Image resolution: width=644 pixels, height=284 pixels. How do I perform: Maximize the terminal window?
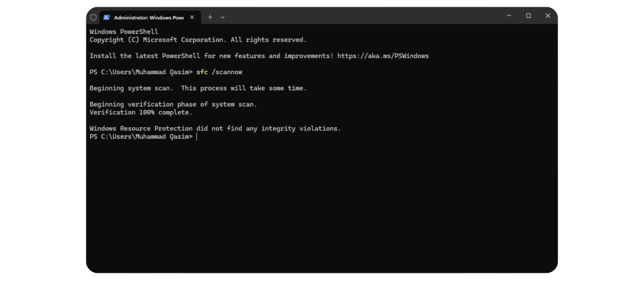528,16
